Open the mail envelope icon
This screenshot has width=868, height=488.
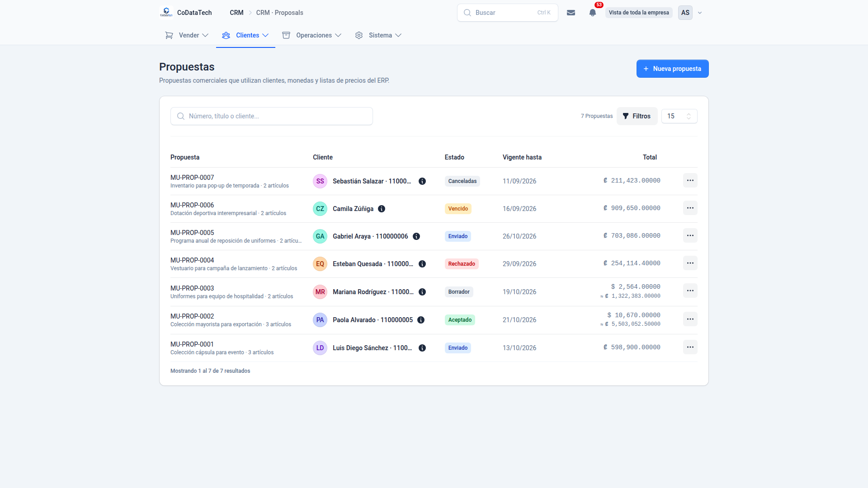571,13
